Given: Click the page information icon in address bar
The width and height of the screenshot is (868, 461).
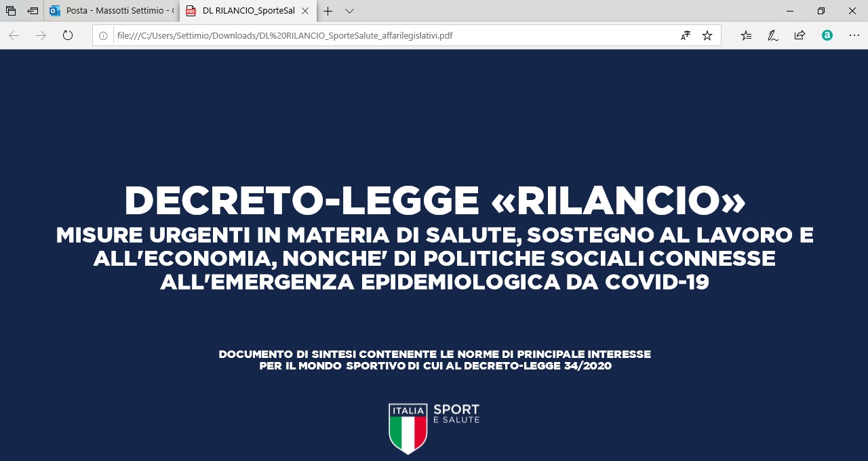Looking at the screenshot, I should point(102,35).
